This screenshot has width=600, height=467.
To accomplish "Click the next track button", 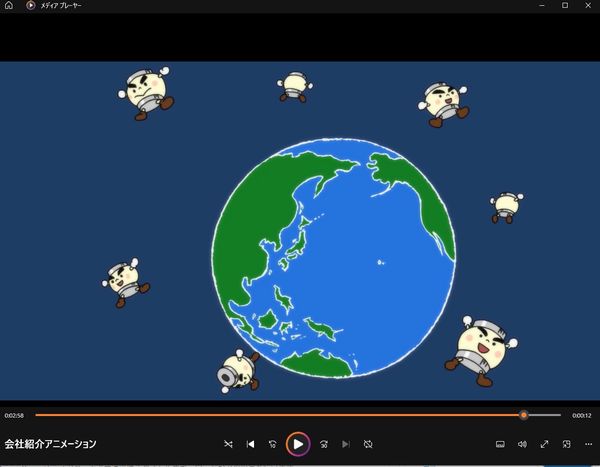I will pyautogui.click(x=346, y=443).
